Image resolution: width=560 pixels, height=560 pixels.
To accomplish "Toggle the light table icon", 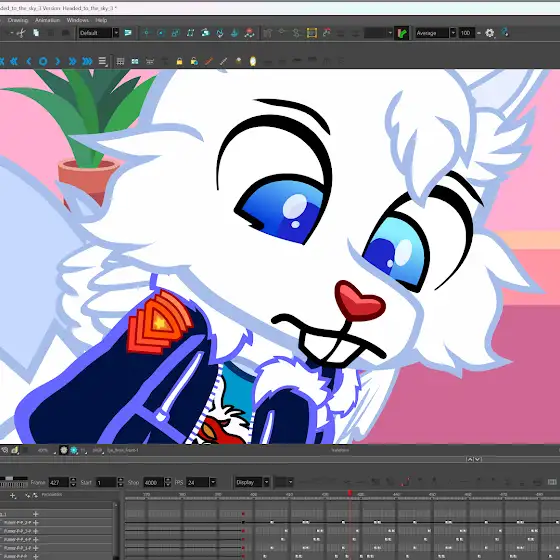I will coord(239,61).
